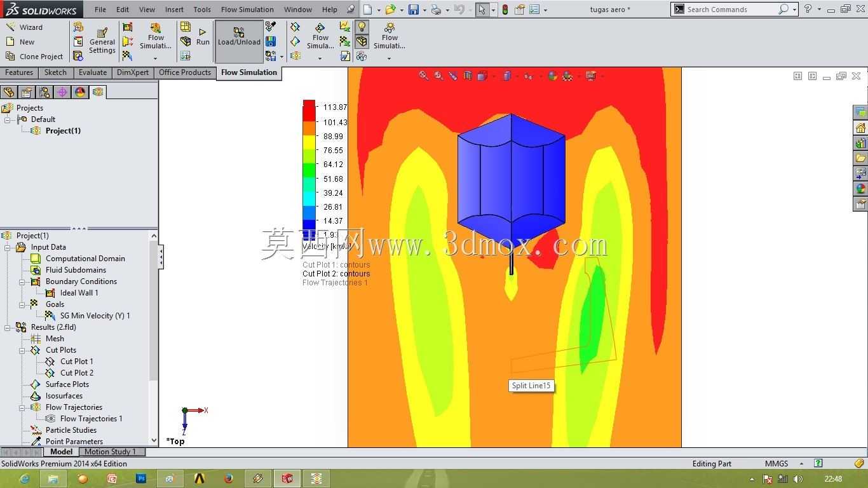Launch the Flow Simulation Wizard
Image resolution: width=868 pixels, height=488 pixels.
[x=24, y=27]
